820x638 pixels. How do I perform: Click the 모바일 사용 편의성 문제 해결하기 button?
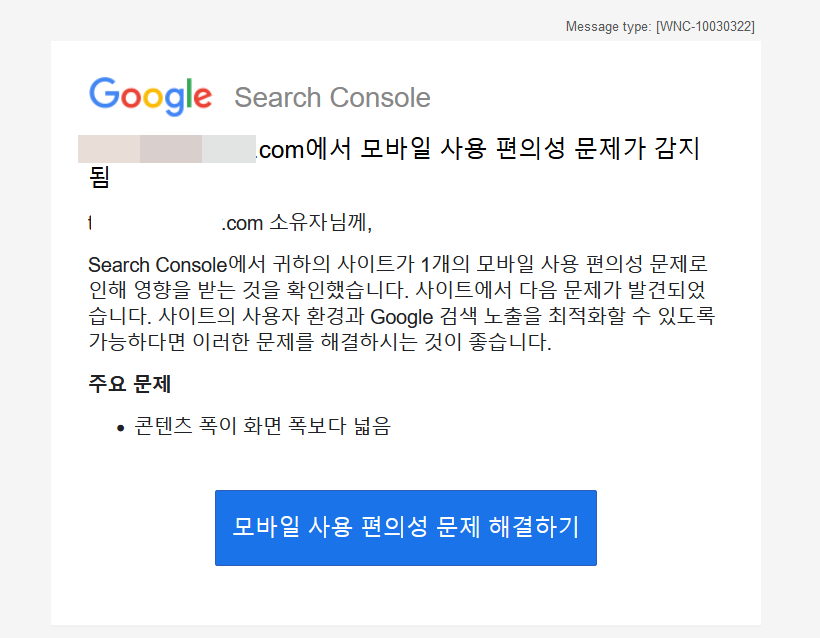(406, 527)
